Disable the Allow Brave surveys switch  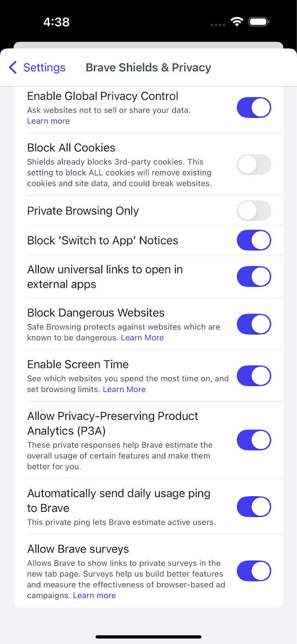tap(254, 571)
